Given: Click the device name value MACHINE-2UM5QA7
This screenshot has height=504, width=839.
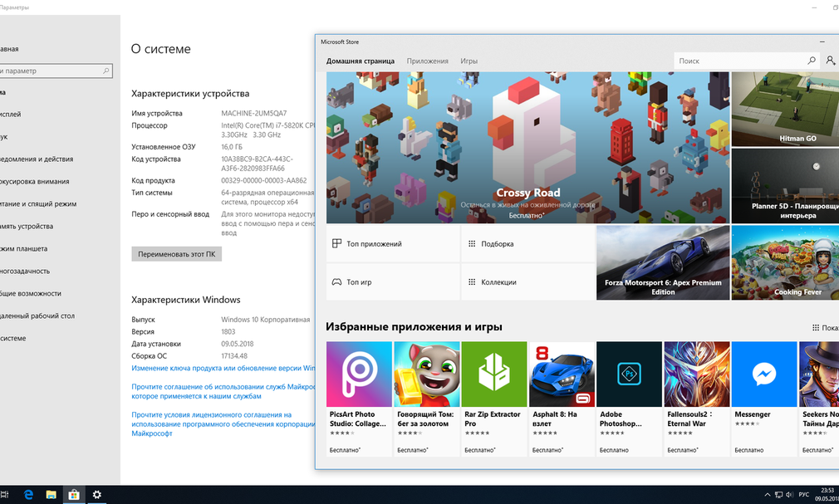Looking at the screenshot, I should 253,114.
